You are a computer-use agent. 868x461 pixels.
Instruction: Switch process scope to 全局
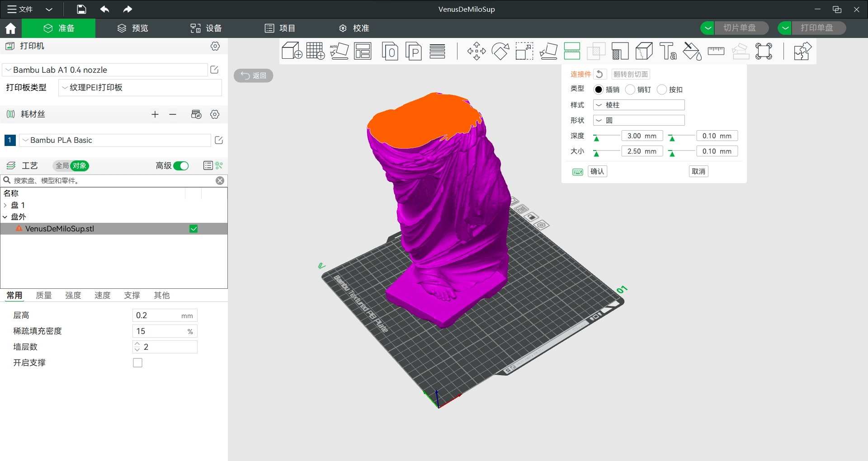click(62, 166)
